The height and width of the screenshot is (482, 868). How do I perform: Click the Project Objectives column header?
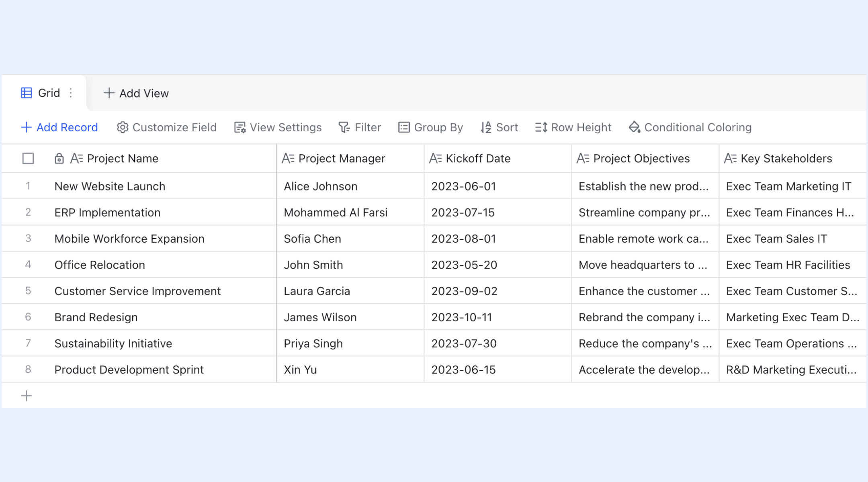point(645,158)
